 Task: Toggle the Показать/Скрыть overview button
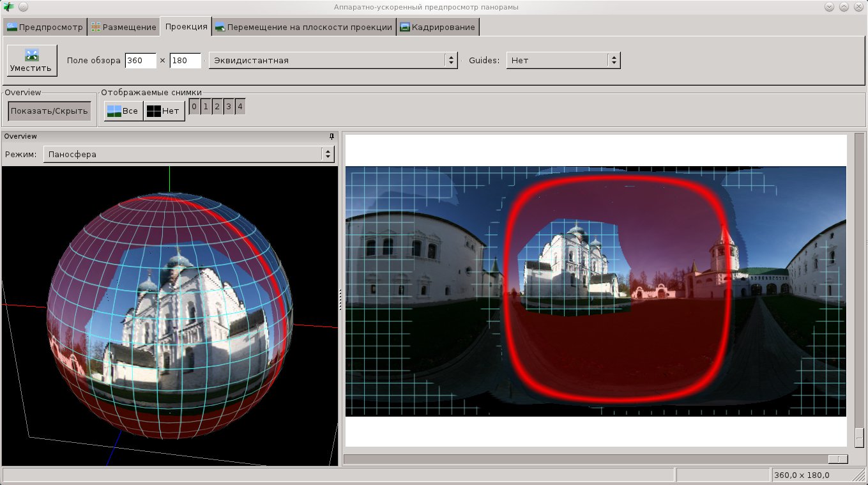pyautogui.click(x=49, y=111)
